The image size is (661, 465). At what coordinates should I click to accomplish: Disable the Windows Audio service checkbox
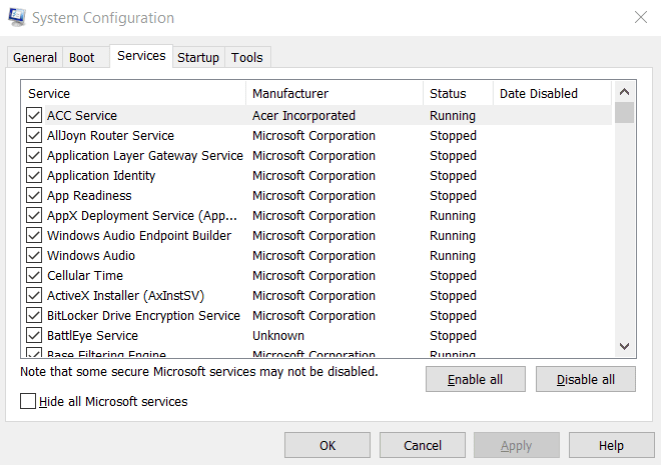pyautogui.click(x=34, y=256)
